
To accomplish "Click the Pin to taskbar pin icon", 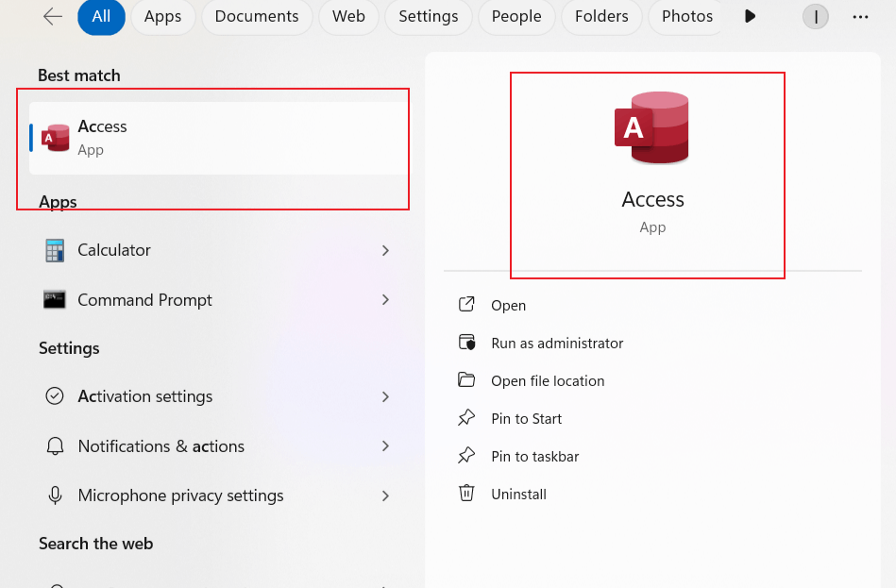I will pyautogui.click(x=466, y=456).
